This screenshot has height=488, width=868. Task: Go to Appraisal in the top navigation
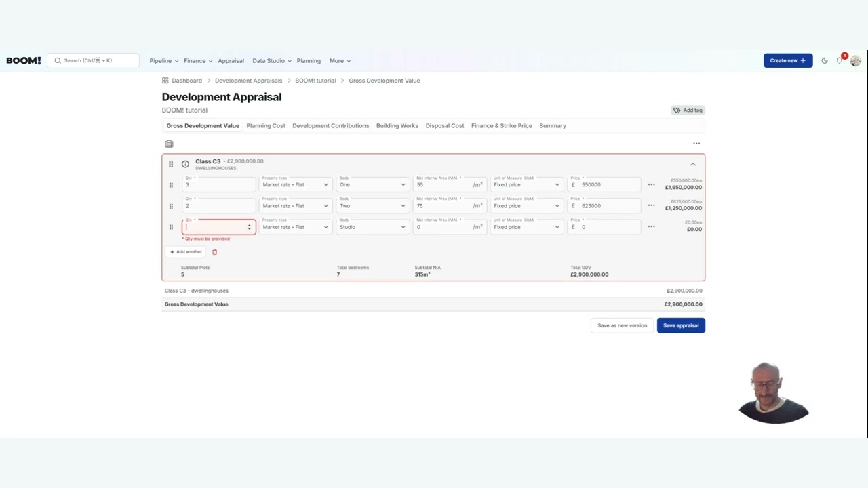pos(231,61)
